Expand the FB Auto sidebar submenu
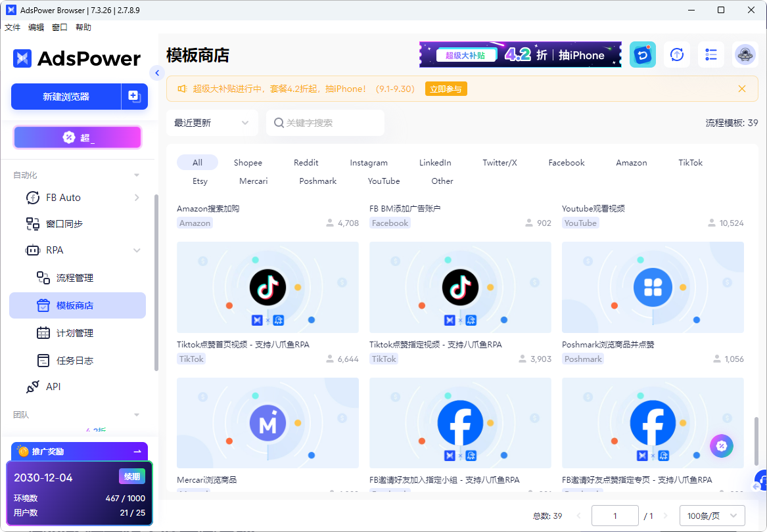This screenshot has height=532, width=767. click(137, 198)
